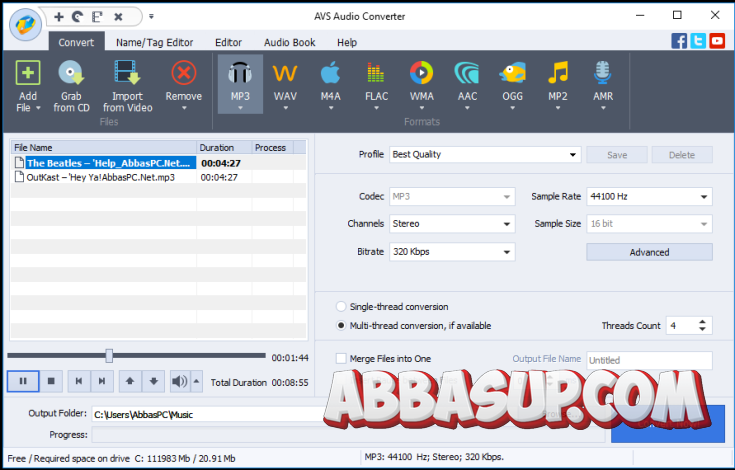Select AMR output format

point(603,84)
